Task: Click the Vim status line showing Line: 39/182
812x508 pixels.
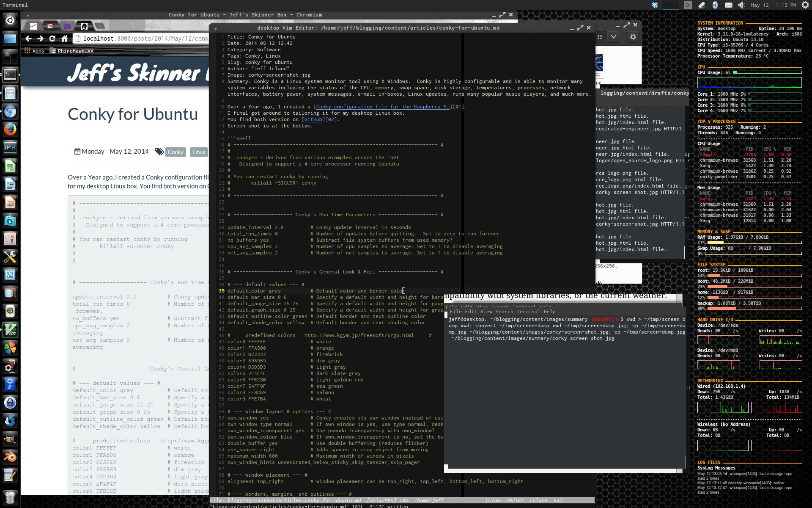Action: pyautogui.click(x=402, y=500)
